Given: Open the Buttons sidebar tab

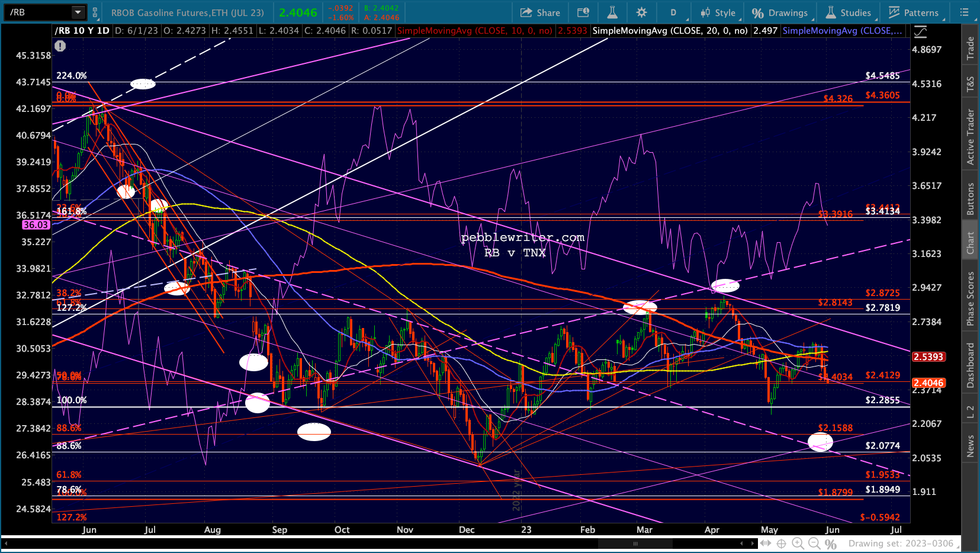Looking at the screenshot, I should point(970,198).
